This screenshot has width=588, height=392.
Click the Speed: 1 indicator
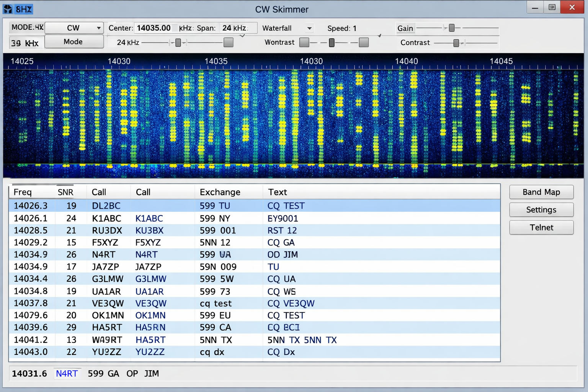[x=342, y=28]
